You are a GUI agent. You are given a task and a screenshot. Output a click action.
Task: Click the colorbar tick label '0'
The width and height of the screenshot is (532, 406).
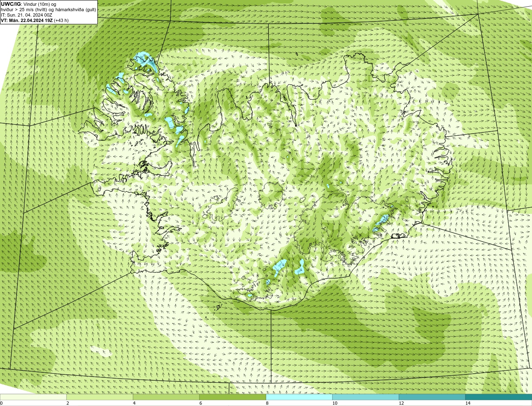click(x=1, y=403)
